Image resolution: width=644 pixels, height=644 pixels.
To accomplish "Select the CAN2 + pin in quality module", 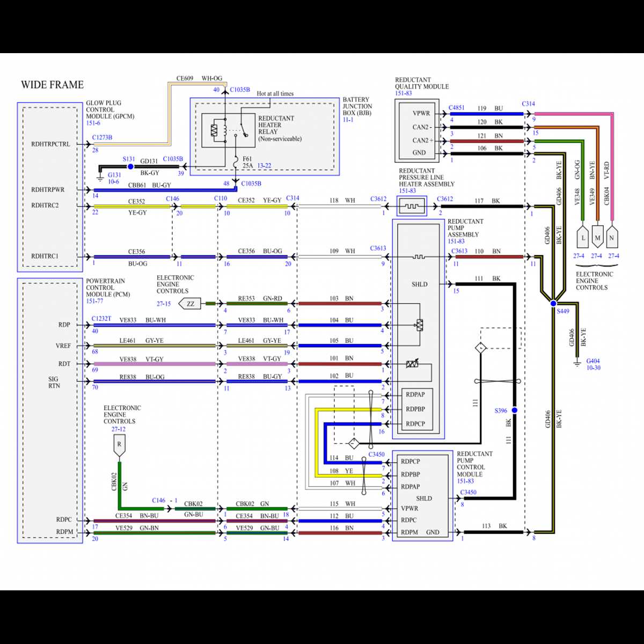I will [x=423, y=140].
